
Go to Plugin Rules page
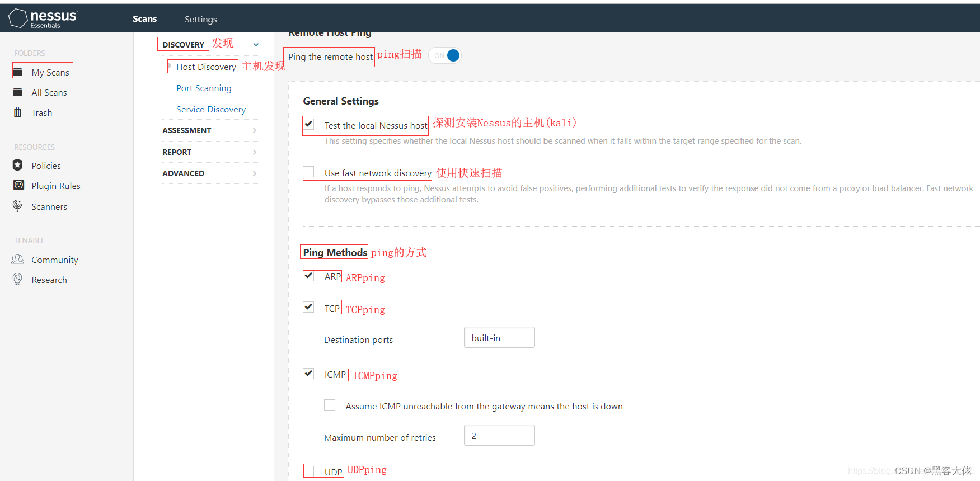click(x=56, y=186)
